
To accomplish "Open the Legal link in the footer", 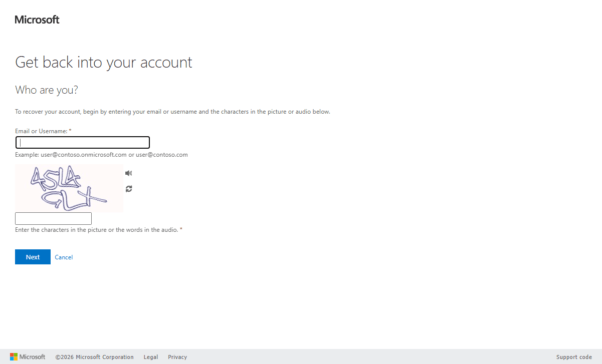I will [151, 357].
